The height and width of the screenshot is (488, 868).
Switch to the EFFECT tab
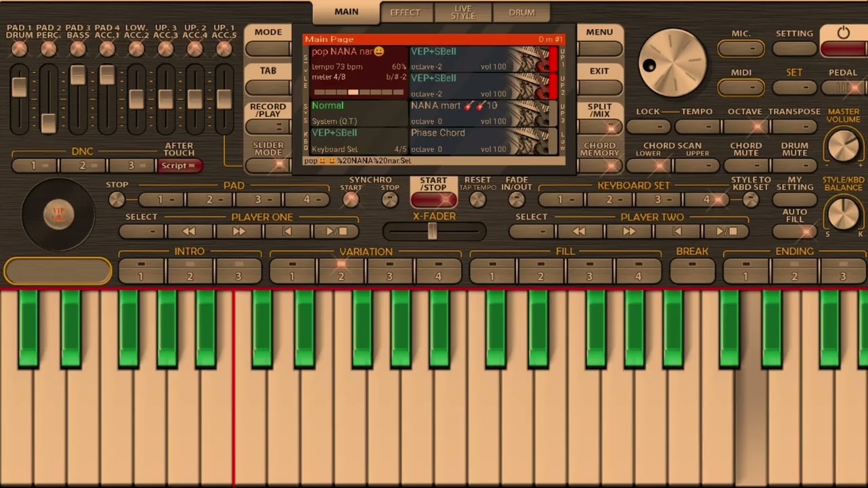click(x=406, y=12)
